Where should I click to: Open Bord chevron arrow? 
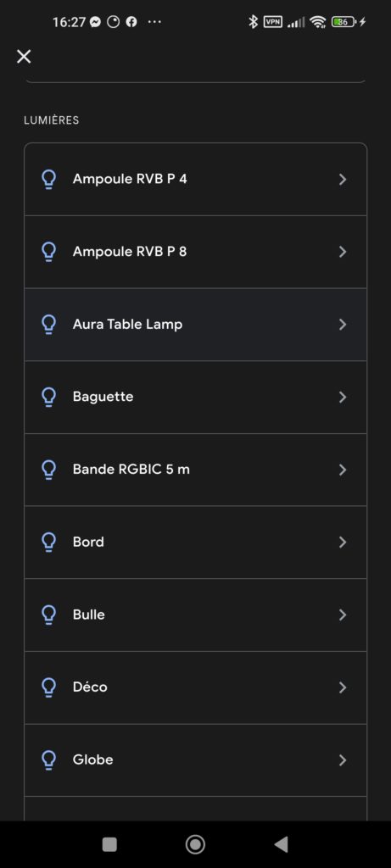[x=343, y=542]
